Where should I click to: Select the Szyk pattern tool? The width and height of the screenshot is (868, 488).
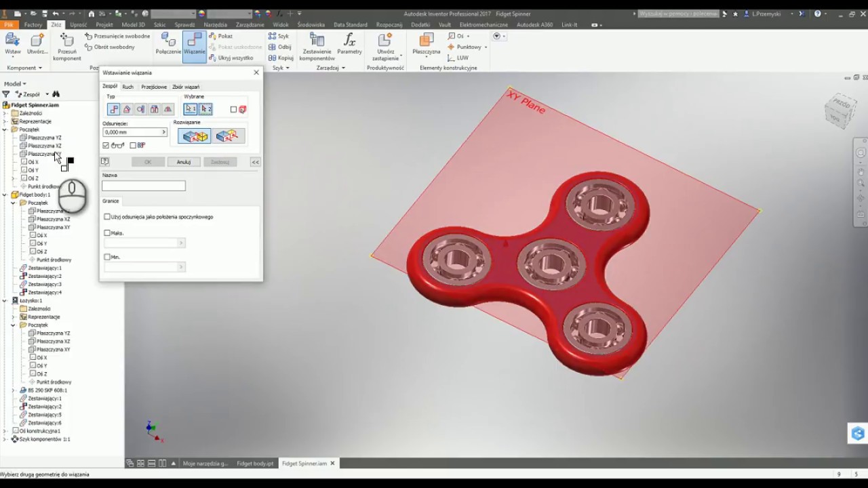click(x=279, y=36)
